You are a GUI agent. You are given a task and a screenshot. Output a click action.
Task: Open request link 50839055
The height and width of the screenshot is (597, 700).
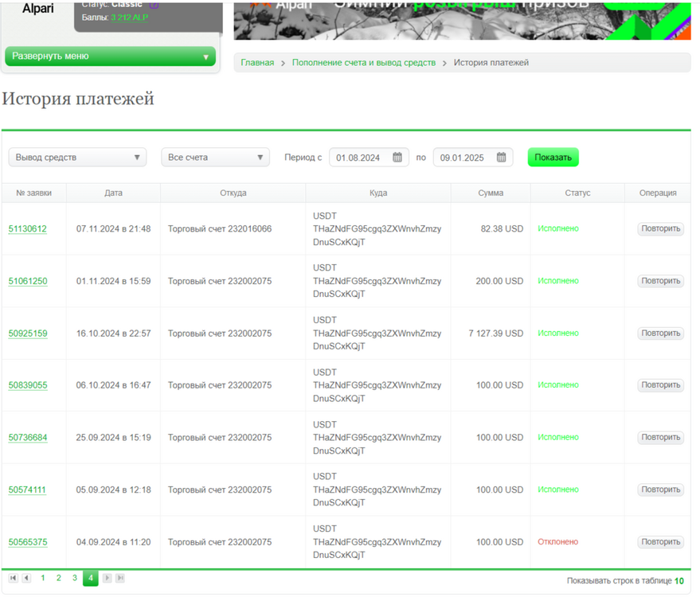[x=28, y=385]
